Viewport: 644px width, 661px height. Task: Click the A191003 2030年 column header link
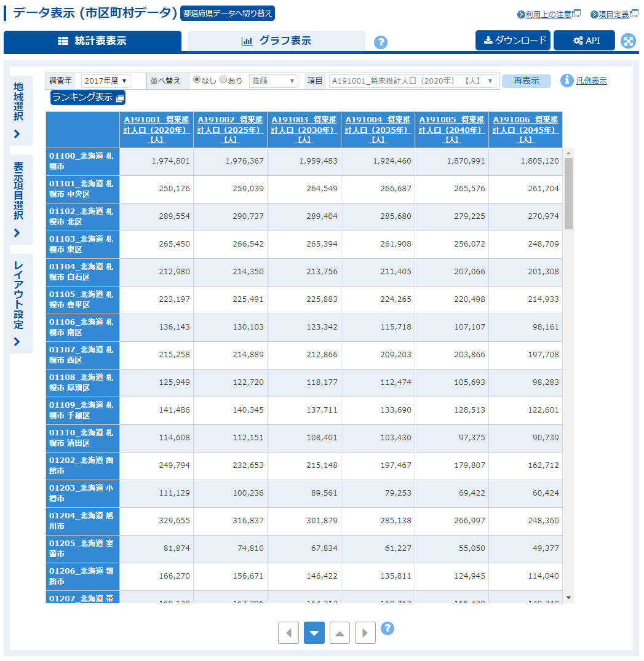[x=304, y=130]
